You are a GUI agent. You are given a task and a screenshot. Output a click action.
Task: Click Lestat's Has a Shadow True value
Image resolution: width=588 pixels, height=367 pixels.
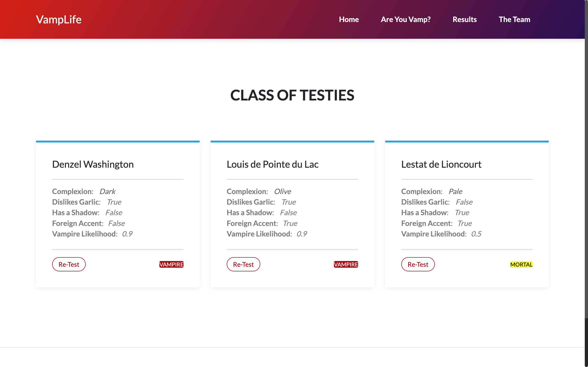click(462, 212)
